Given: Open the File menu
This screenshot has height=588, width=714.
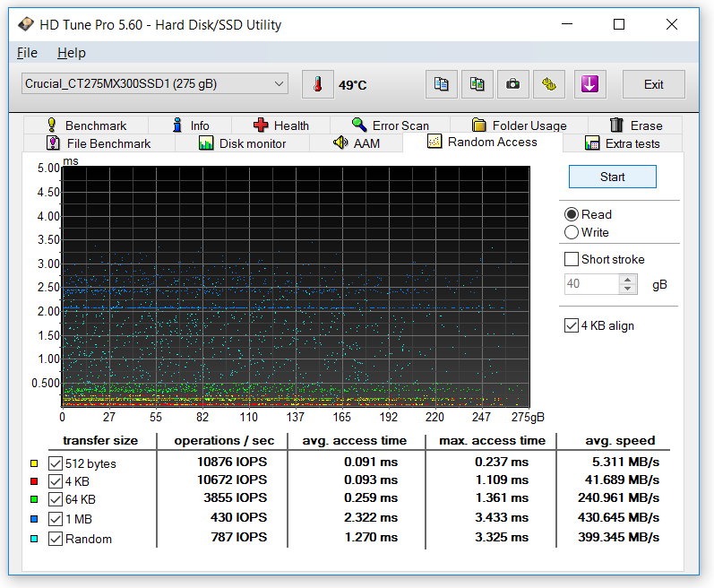Looking at the screenshot, I should (27, 53).
